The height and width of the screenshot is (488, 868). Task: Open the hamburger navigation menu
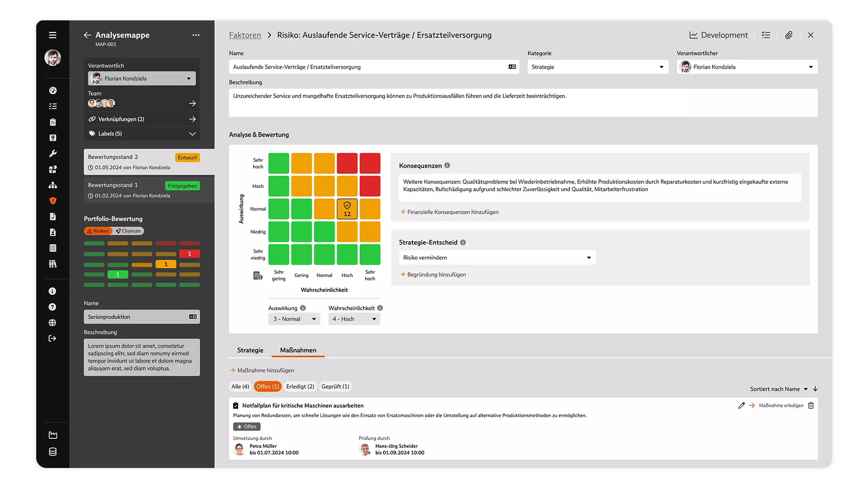pos(52,35)
